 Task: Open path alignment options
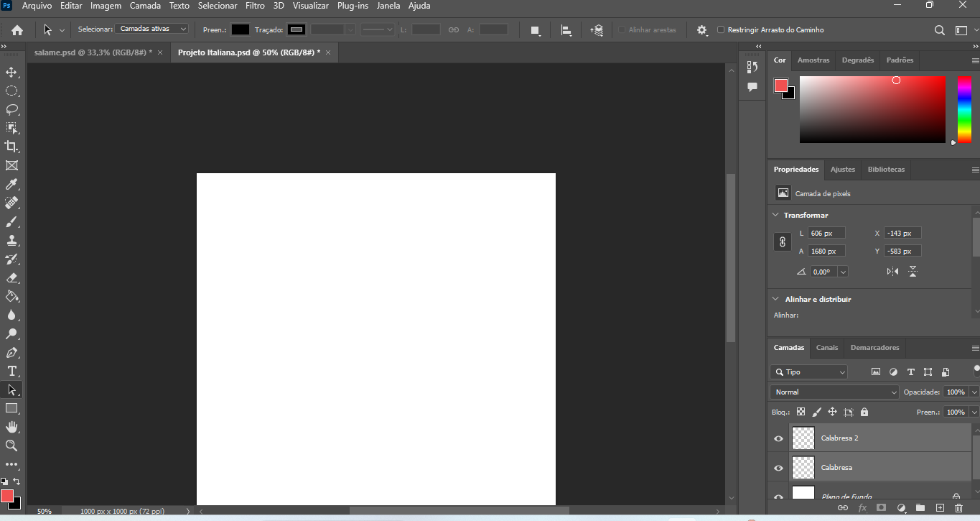[x=566, y=30]
